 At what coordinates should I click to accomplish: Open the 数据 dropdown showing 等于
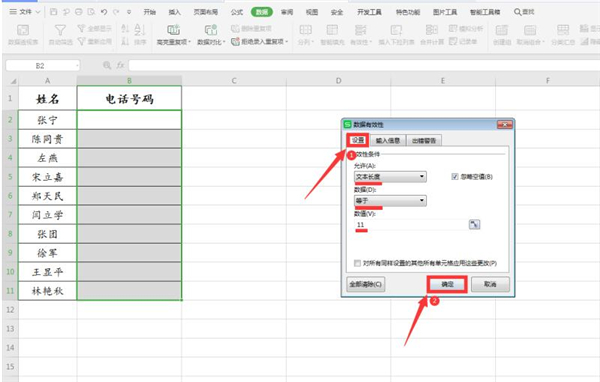tap(390, 201)
